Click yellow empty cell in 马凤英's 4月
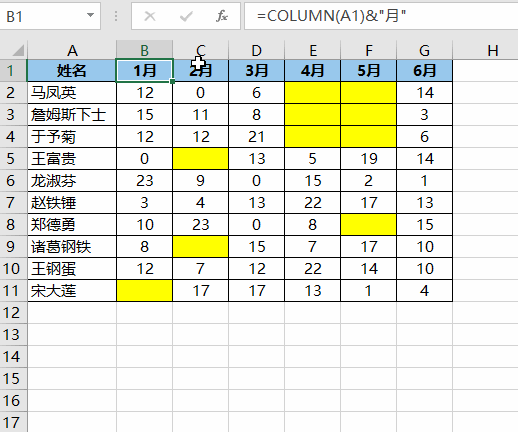Screen dimensions: 518x432 [x=312, y=93]
